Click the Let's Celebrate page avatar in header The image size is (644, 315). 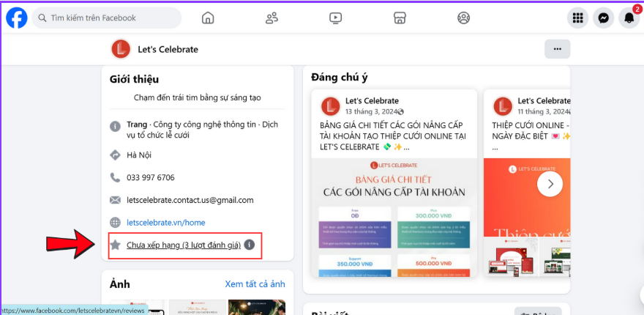[121, 49]
